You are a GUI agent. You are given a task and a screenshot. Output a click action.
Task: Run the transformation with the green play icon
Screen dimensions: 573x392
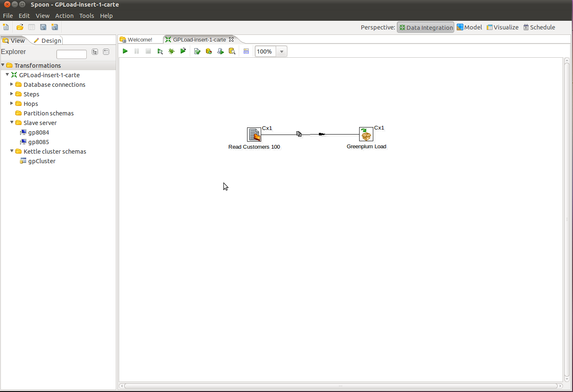(x=125, y=51)
